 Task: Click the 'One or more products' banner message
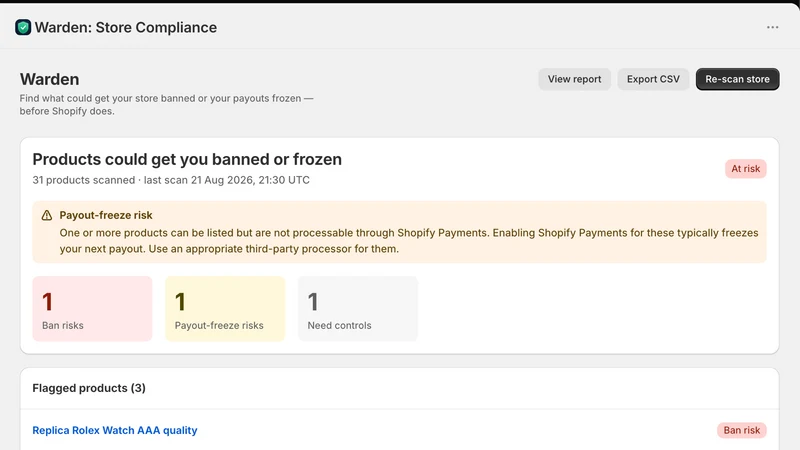pos(409,241)
